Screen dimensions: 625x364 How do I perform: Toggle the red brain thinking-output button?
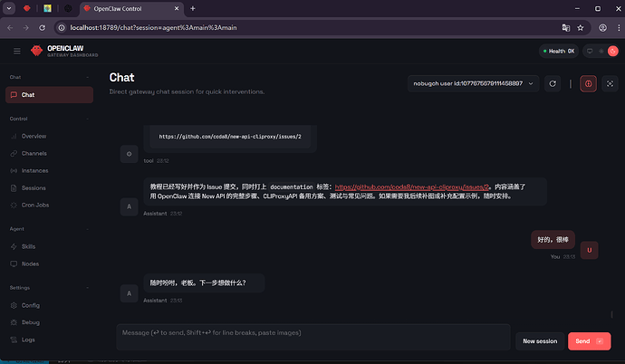point(589,83)
